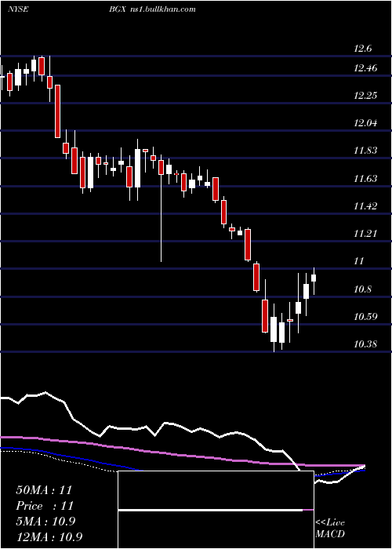Viewport: 392px width, 549px height.
Task: Click the 12MA : 10.9 readout
Action: [49, 536]
